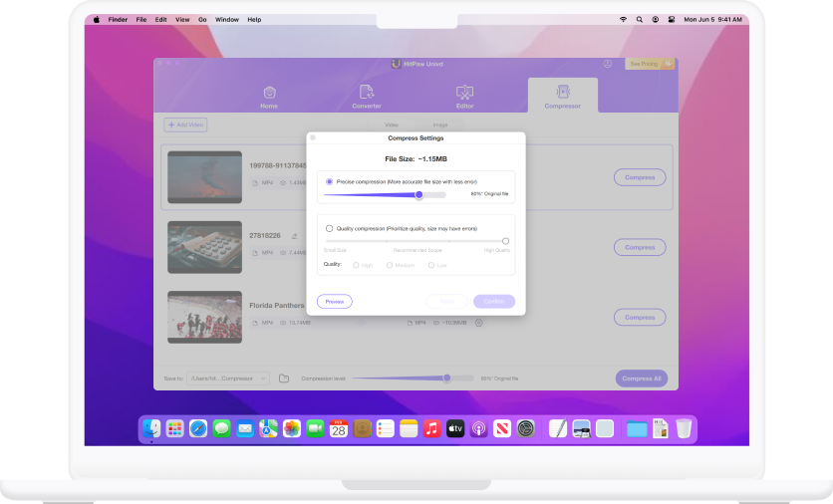The width and height of the screenshot is (833, 504).
Task: Click the user account icon
Action: click(608, 64)
